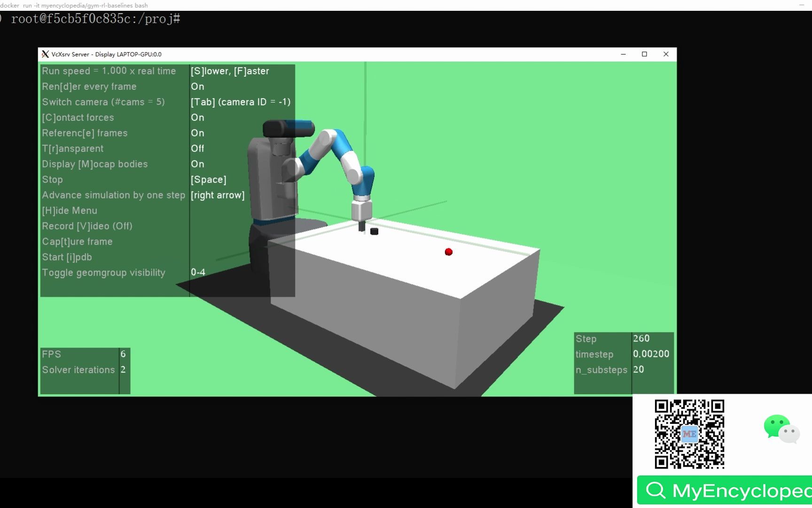Click 'Record [V]ideo (Off)' entry
Screen dimensions: 812x508
click(87, 226)
